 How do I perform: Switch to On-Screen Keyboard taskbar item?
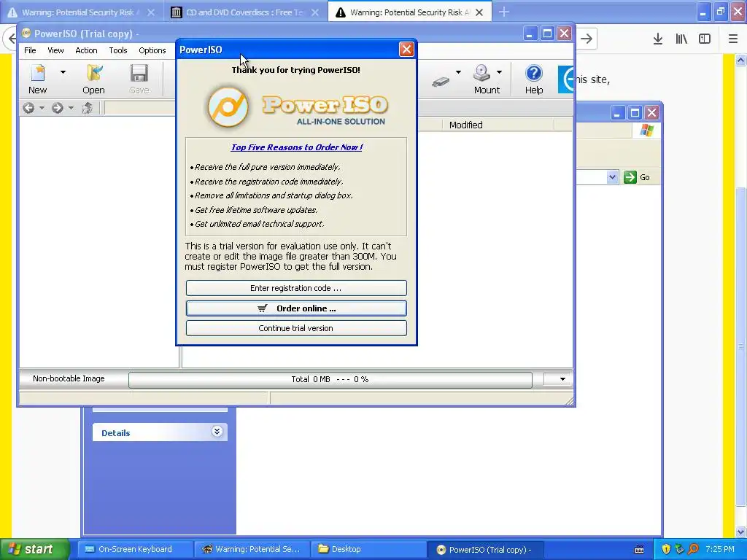135,549
